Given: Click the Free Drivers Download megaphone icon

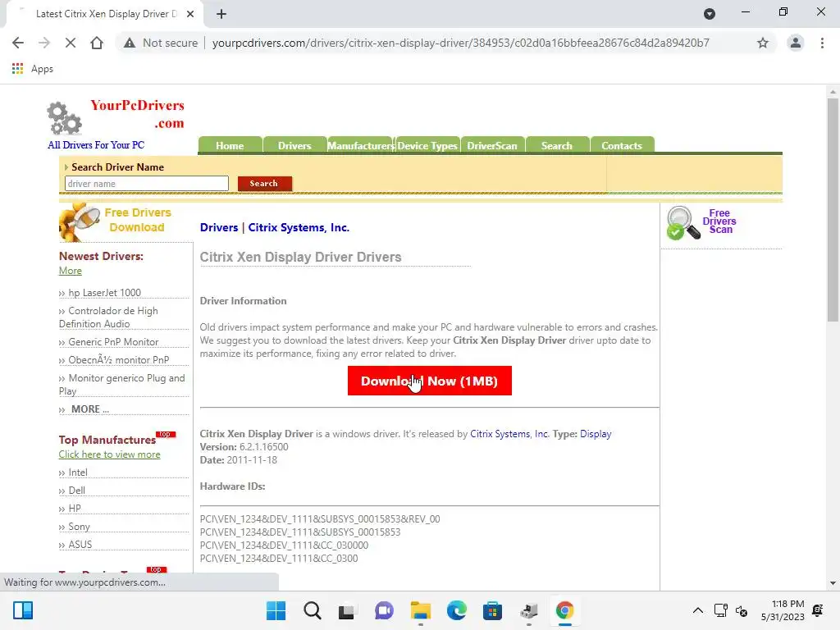Looking at the screenshot, I should pos(80,221).
